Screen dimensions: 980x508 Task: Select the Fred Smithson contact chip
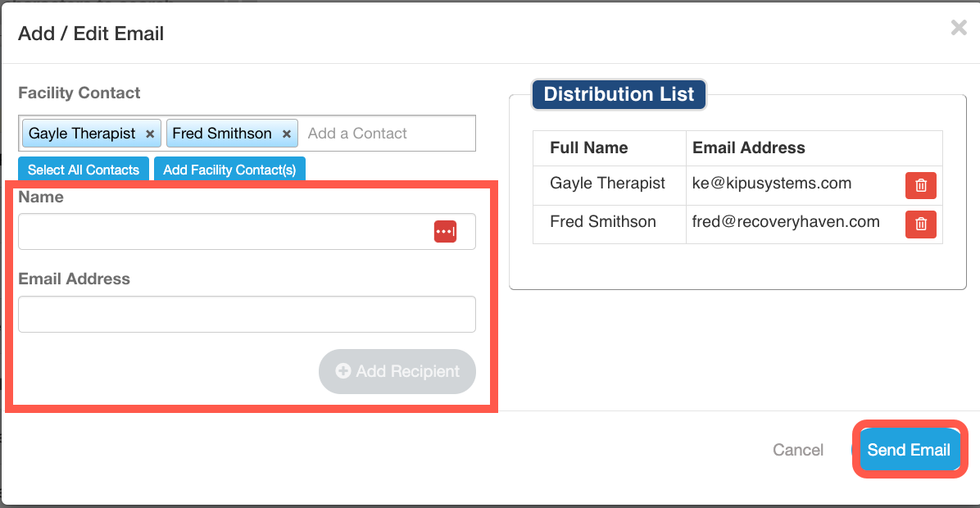click(222, 134)
